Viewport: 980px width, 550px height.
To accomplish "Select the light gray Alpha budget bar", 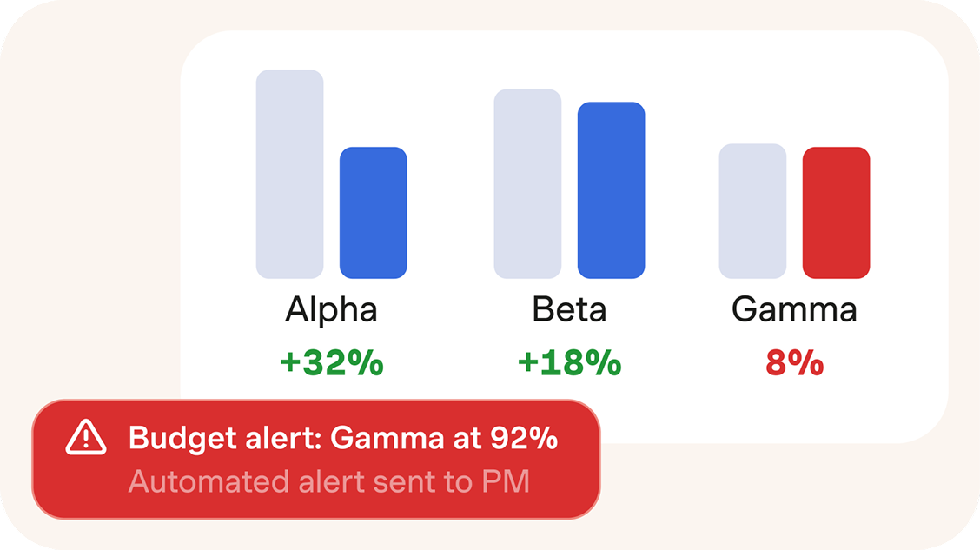I will tap(289, 174).
